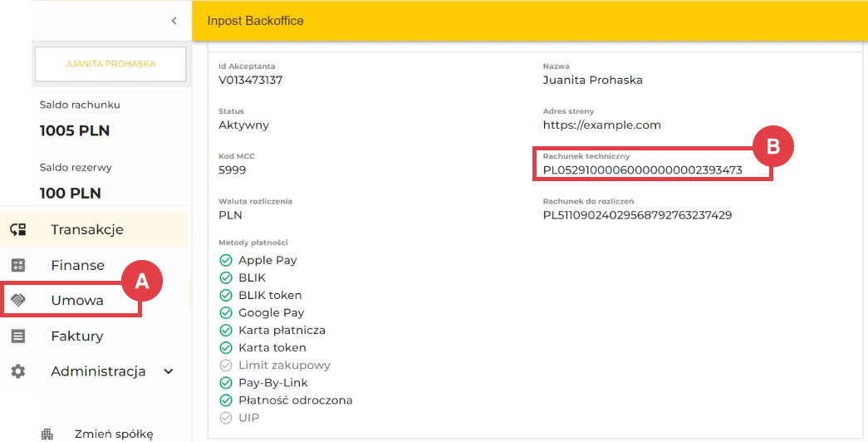This screenshot has width=868, height=442.
Task: Click the Waluta rozliczenia value PLN
Action: [x=230, y=215]
